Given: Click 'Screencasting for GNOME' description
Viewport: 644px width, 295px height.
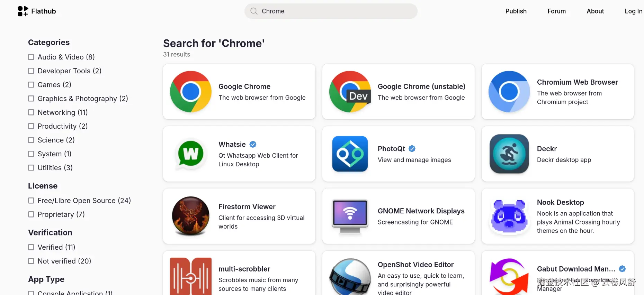Looking at the screenshot, I should [415, 222].
